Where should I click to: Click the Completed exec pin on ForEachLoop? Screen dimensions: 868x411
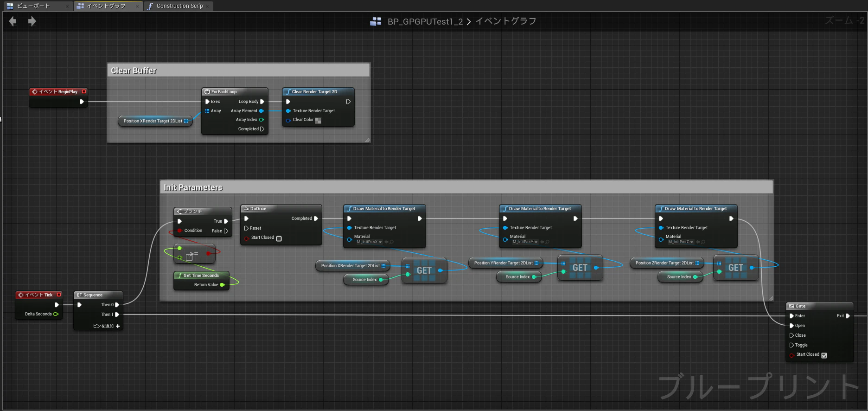(262, 129)
